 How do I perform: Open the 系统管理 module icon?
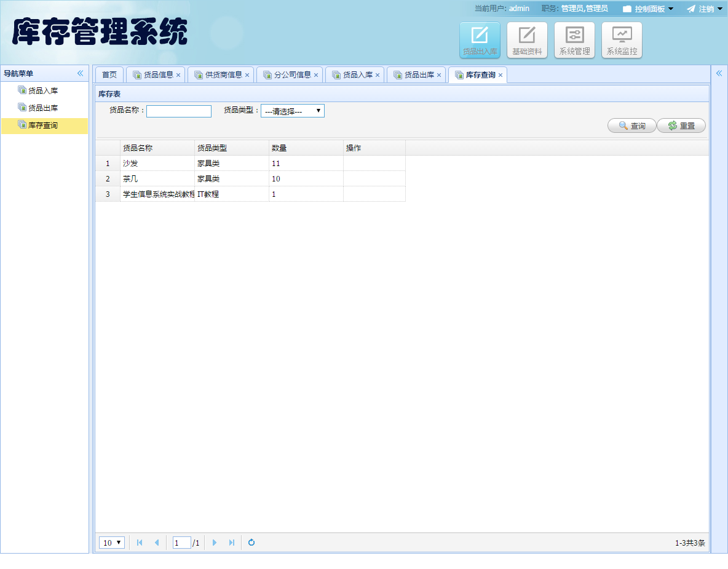[574, 40]
